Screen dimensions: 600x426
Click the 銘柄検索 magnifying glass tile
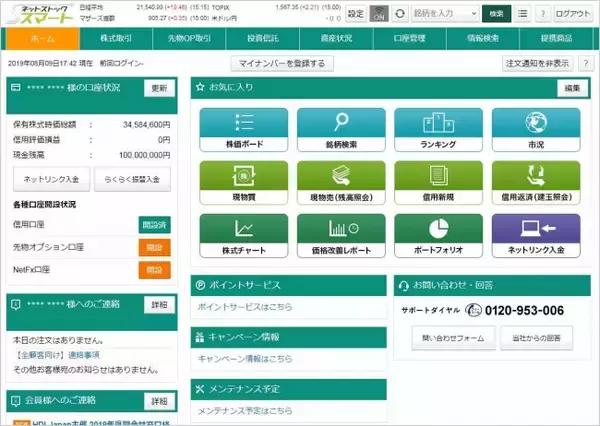pyautogui.click(x=340, y=128)
